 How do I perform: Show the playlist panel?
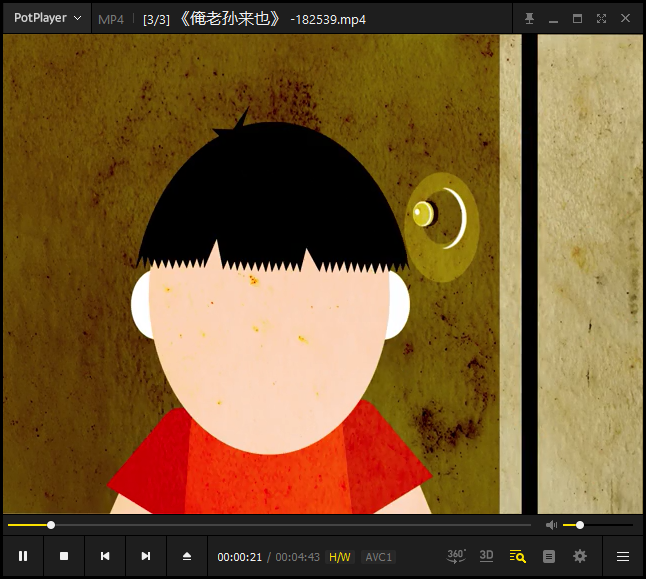549,557
